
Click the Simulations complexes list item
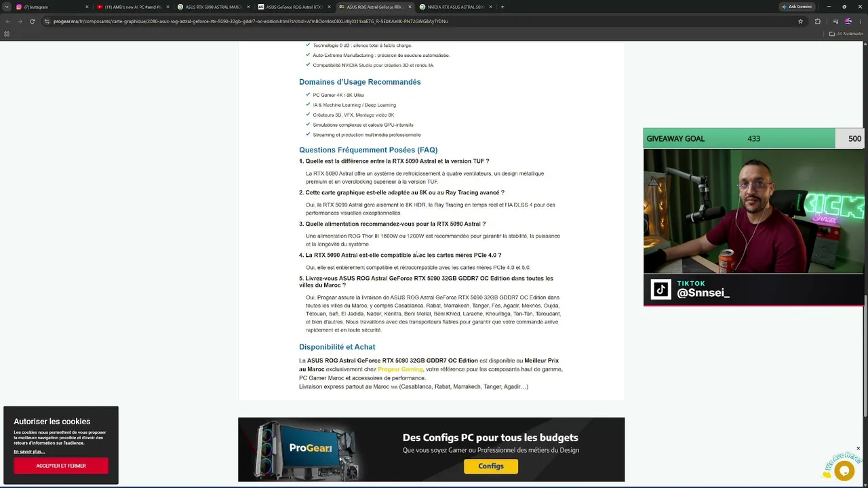(x=363, y=125)
